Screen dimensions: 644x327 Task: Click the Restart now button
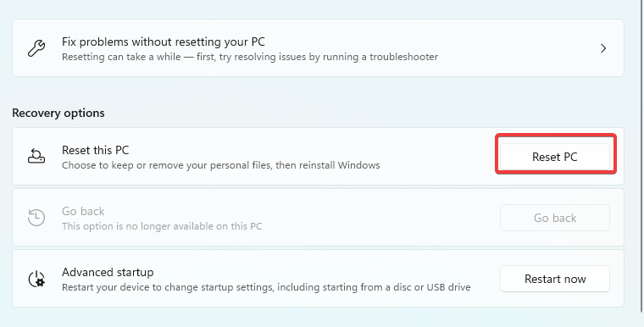click(555, 279)
